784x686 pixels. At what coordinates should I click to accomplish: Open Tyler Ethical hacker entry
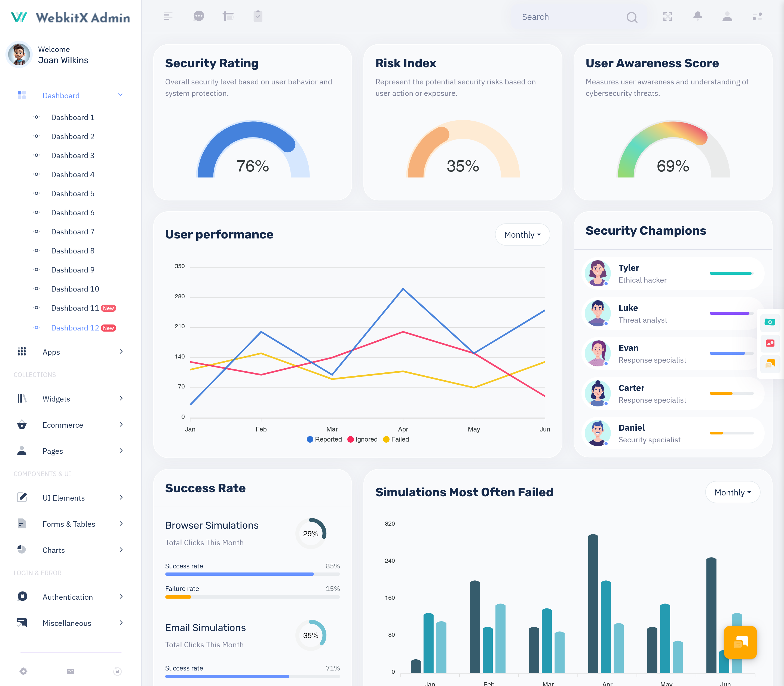pyautogui.click(x=673, y=273)
